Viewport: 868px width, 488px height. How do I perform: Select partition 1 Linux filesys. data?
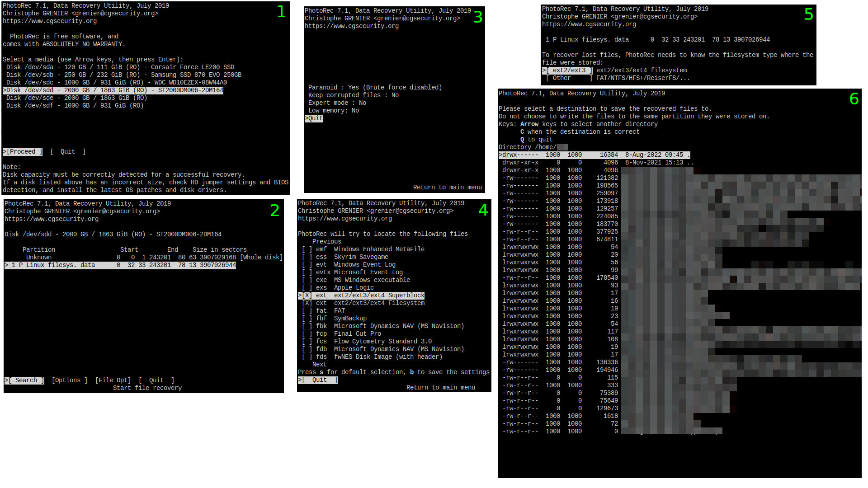(x=119, y=264)
